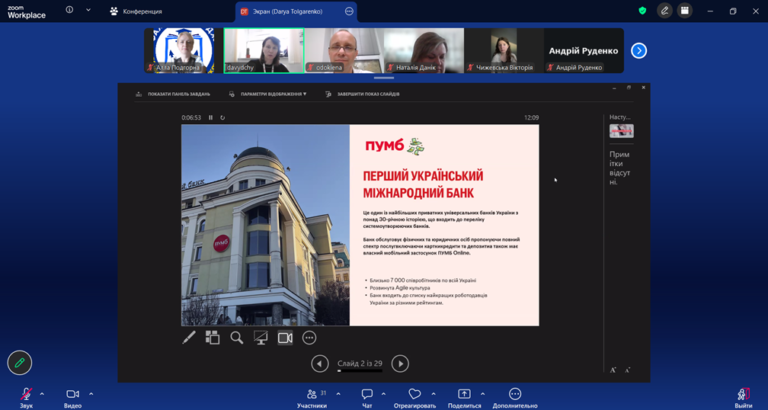The width and height of the screenshot is (768, 410).
Task: Expand video options arrow next to Видео
Action: tap(91, 394)
